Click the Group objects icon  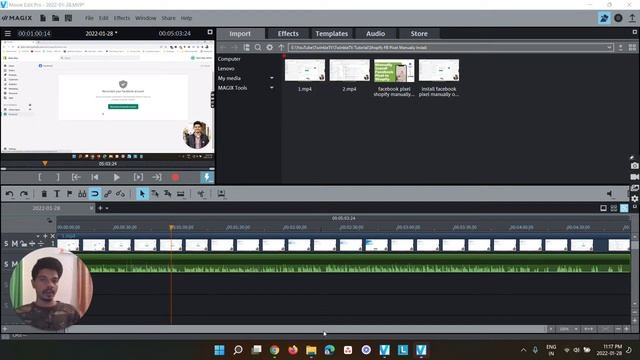pos(108,194)
